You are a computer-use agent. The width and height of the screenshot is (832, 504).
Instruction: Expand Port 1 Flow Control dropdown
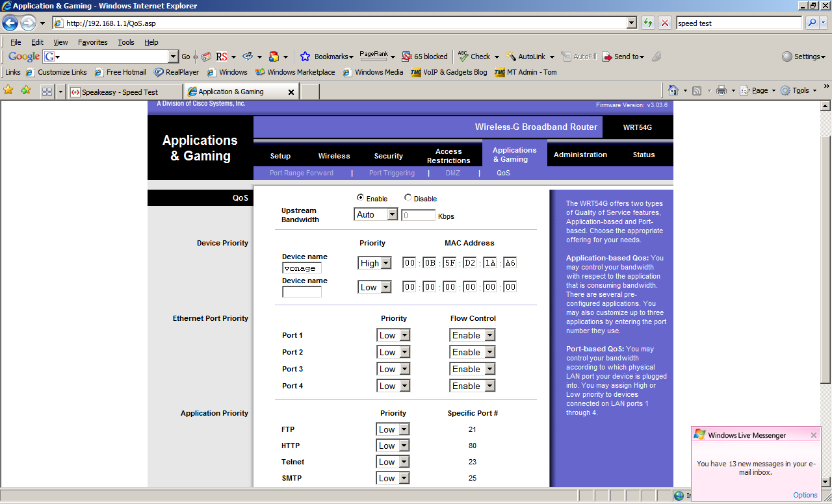(472, 335)
